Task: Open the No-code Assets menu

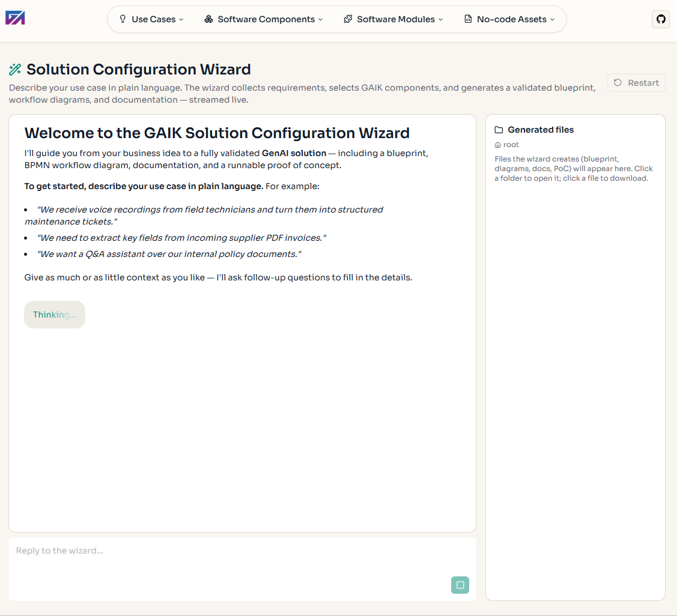Action: point(509,19)
